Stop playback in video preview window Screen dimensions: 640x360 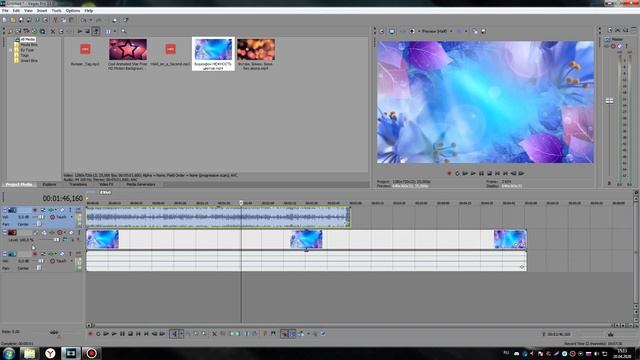click(x=489, y=173)
